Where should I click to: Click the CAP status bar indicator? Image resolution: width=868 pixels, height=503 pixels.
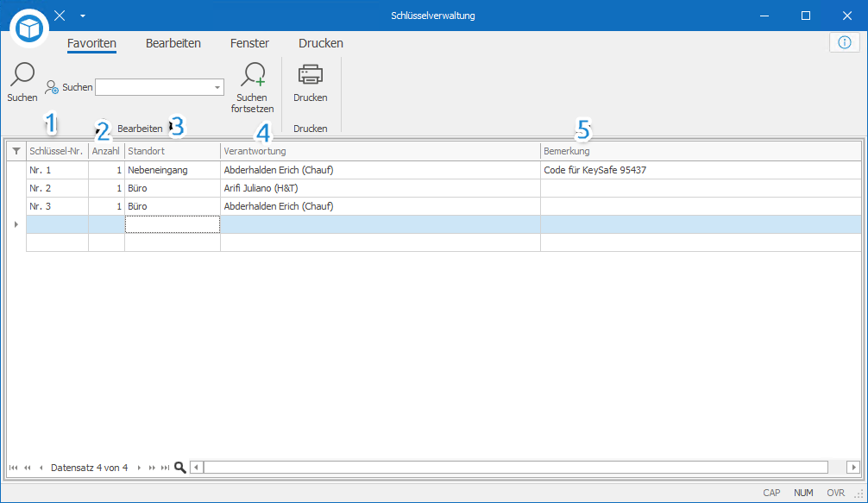[x=771, y=493]
